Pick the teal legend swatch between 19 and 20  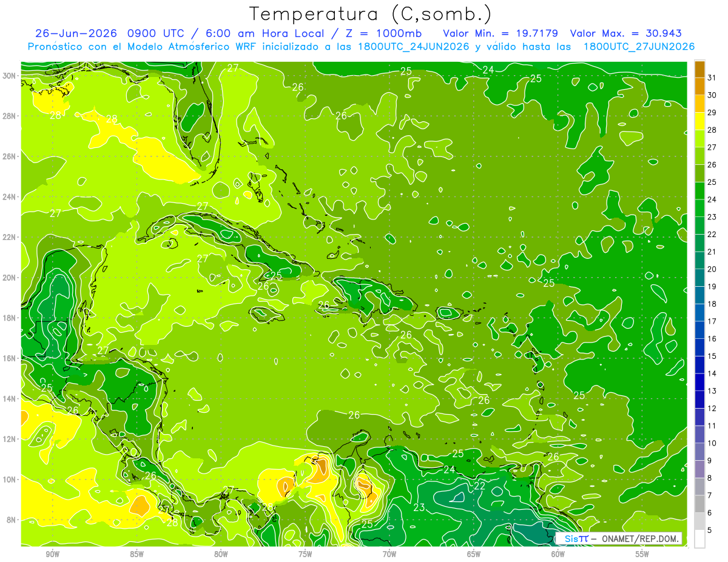[x=699, y=278]
